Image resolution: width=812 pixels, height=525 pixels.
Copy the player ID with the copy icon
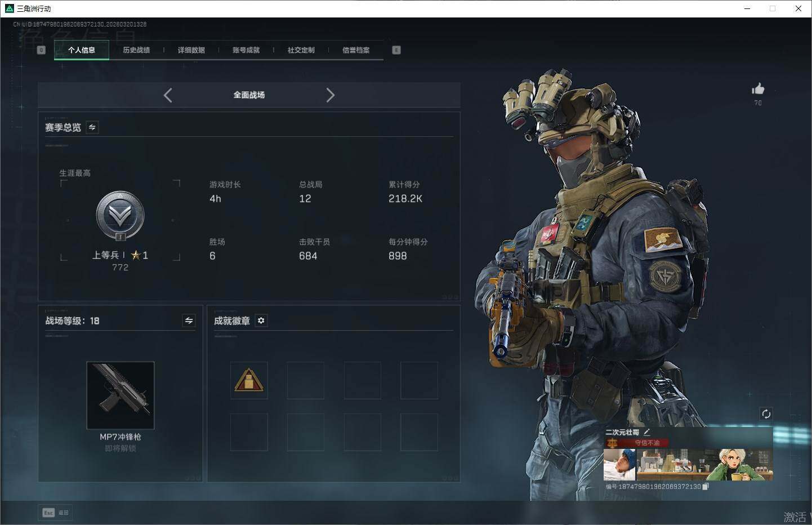pyautogui.click(x=706, y=486)
